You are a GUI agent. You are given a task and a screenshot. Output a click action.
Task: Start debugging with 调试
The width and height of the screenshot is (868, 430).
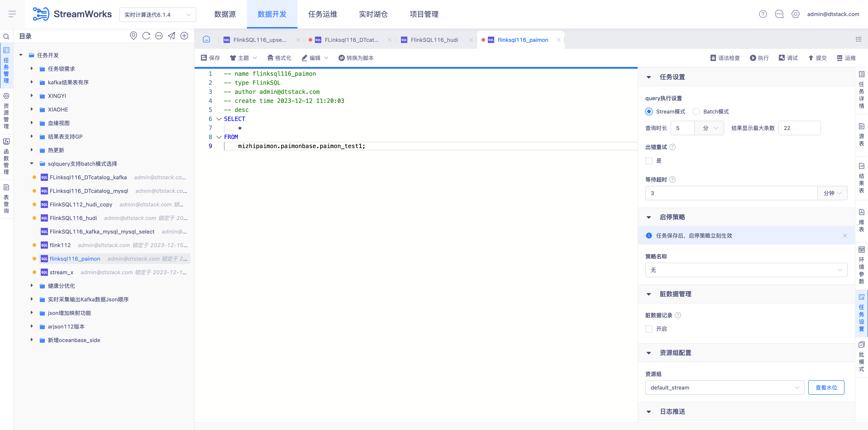(x=788, y=58)
